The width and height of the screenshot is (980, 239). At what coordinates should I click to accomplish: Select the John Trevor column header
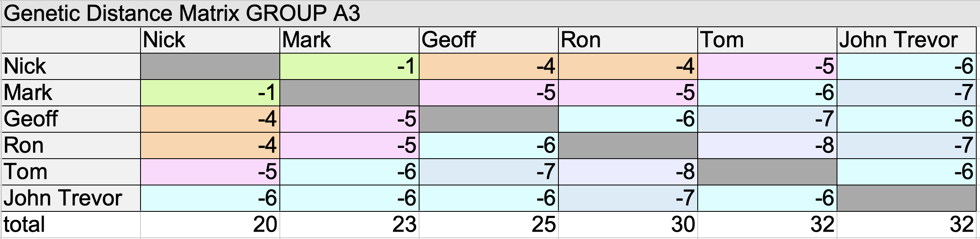(907, 40)
